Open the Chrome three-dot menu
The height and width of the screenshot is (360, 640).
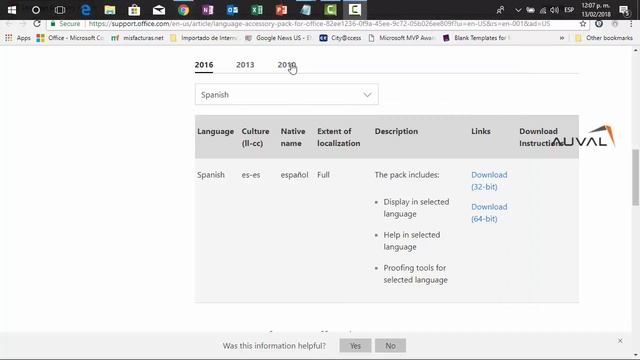pyautogui.click(x=631, y=24)
